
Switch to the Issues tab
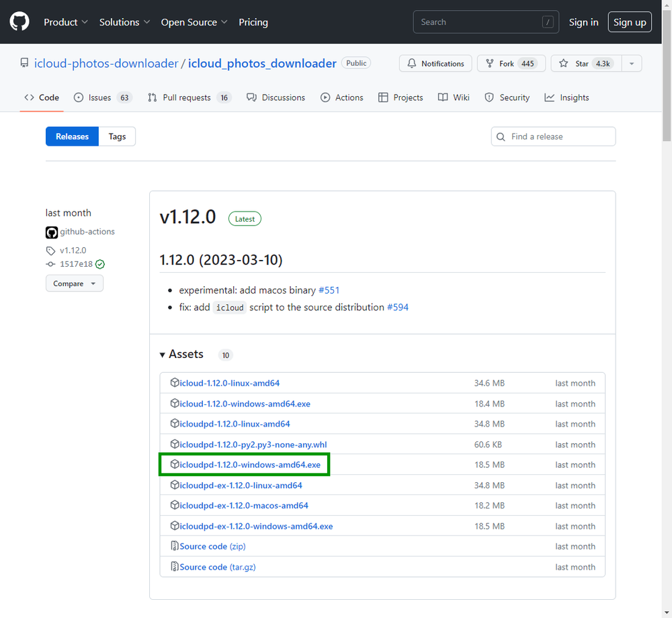click(102, 97)
